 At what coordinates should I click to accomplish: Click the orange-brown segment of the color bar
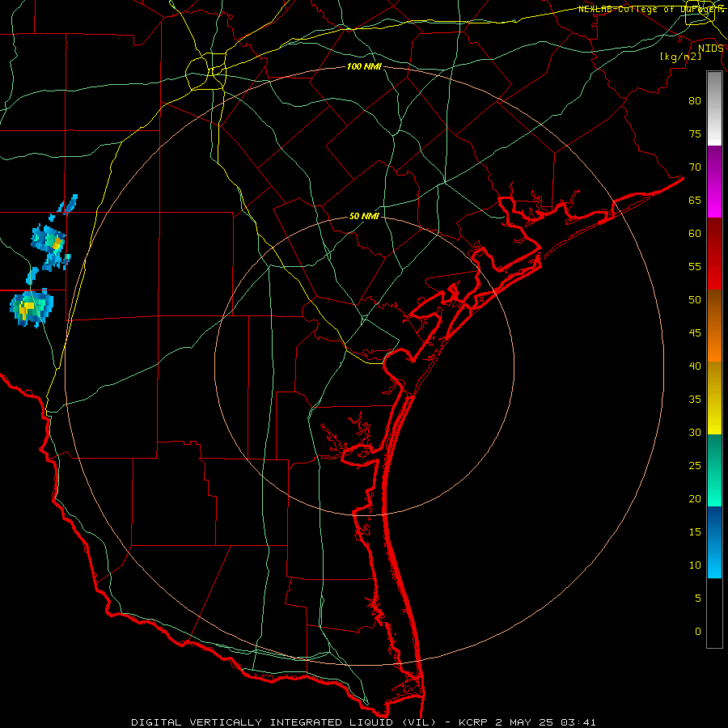tap(714, 326)
